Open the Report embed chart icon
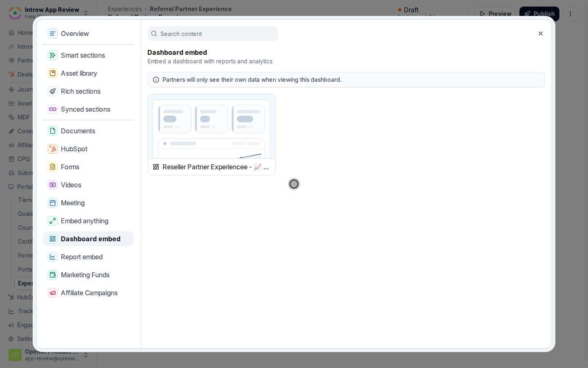This screenshot has width=588, height=368. point(53,257)
